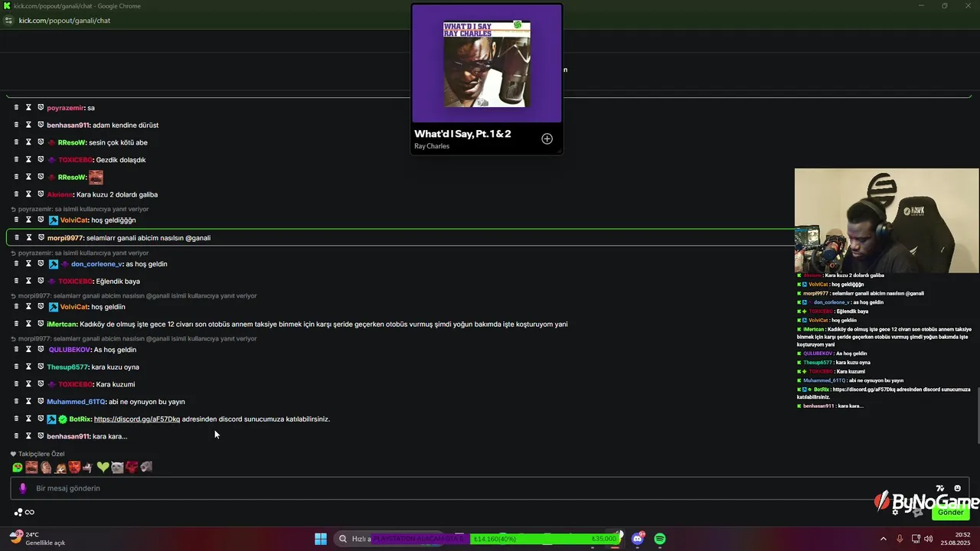The height and width of the screenshot is (551, 980).
Task: Timeout benhasan911 on 'kara kara...' row
Action: point(28,436)
